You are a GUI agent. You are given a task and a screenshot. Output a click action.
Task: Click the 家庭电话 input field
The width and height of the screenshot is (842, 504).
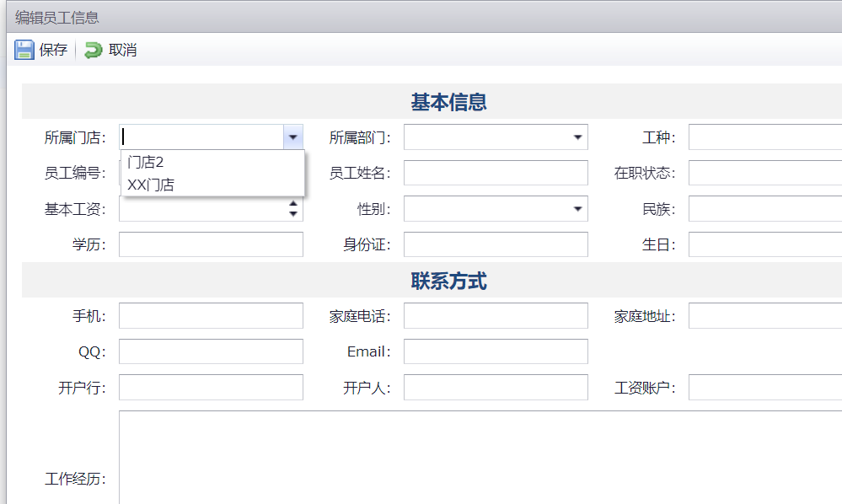(496, 315)
